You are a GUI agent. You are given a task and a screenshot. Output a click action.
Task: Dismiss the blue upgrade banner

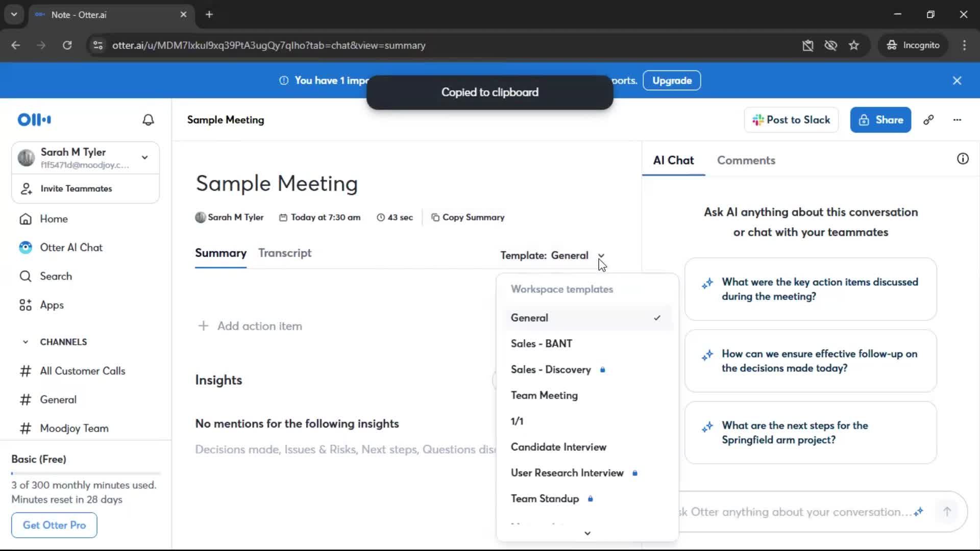click(x=957, y=81)
